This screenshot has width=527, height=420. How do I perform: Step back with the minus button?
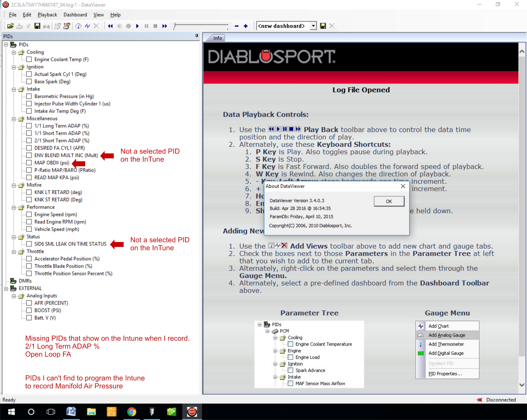pos(236,26)
